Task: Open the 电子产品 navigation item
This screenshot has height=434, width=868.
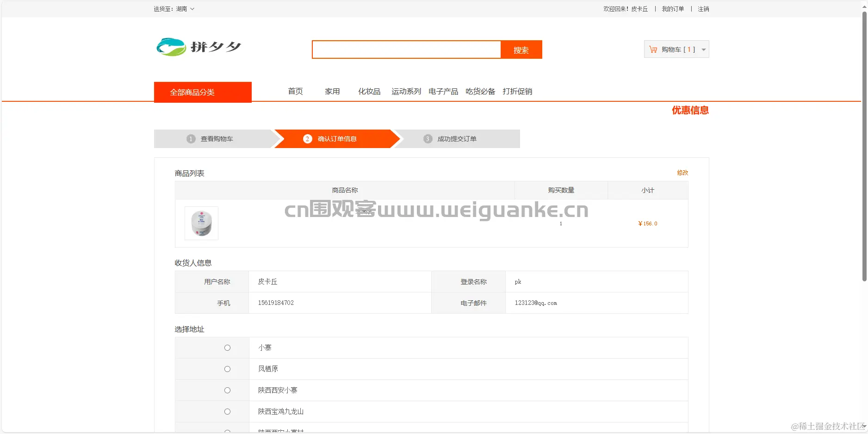Action: 443,91
